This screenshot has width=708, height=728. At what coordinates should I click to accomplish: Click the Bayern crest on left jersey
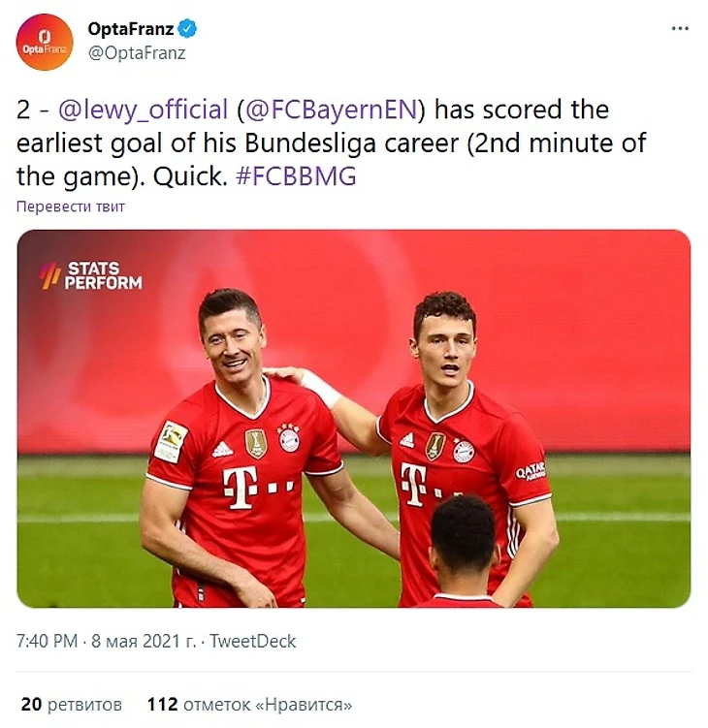coord(288,438)
